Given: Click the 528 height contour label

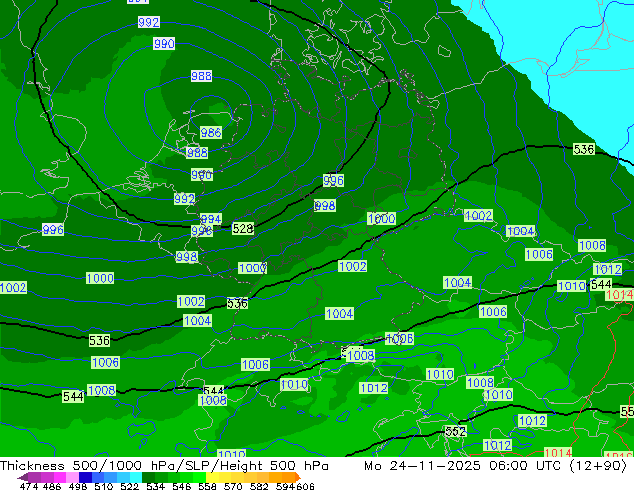Looking at the screenshot, I should pos(243,229).
